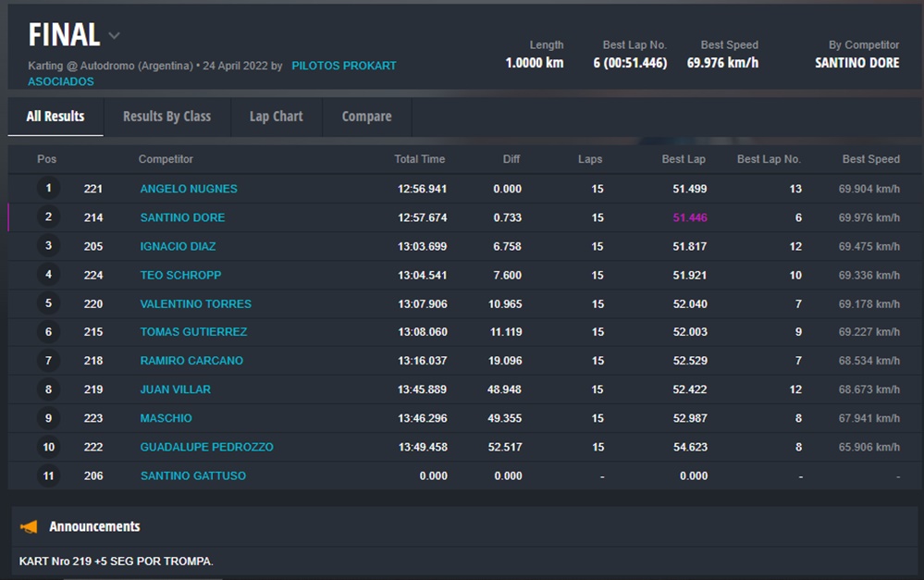Click position 1 circle badge
The width and height of the screenshot is (924, 580).
48,189
